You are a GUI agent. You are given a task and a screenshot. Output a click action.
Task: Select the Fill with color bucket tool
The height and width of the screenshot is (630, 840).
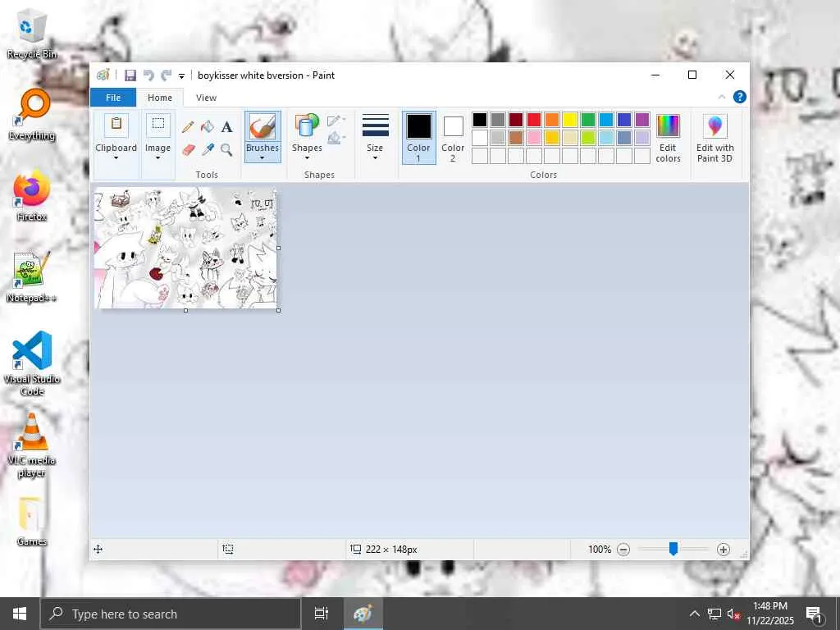208,127
